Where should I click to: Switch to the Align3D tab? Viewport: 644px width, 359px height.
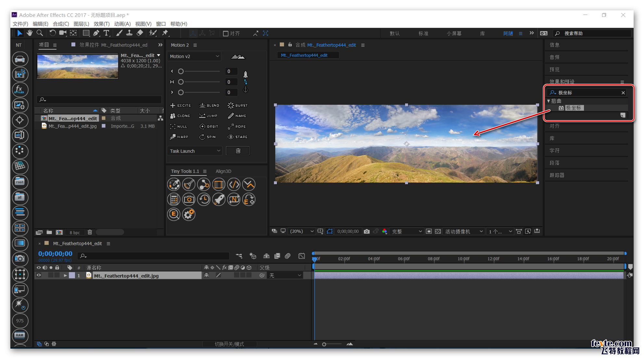coord(223,171)
